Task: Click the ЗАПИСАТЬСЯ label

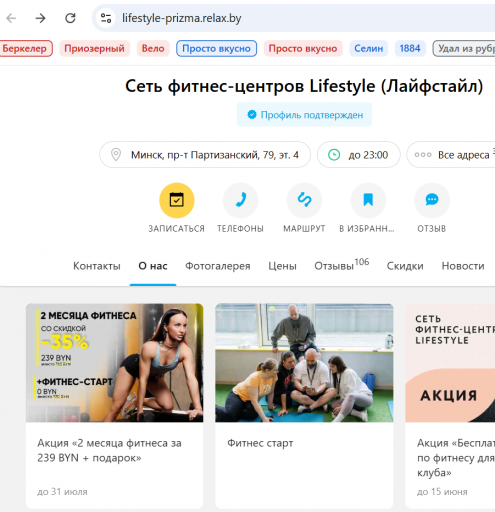Action: [x=176, y=229]
